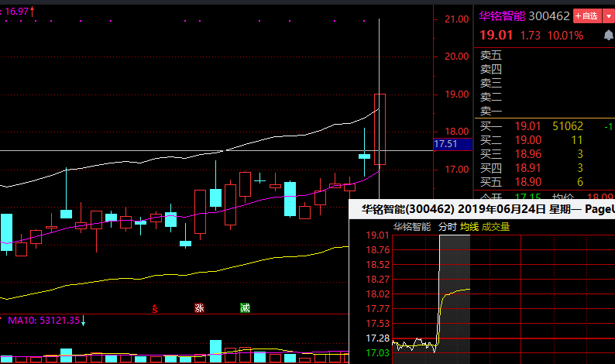Click the popup title 华铭智能(300462) 2019年06月24日
The width and height of the screenshot is (615, 364).
(x=453, y=209)
